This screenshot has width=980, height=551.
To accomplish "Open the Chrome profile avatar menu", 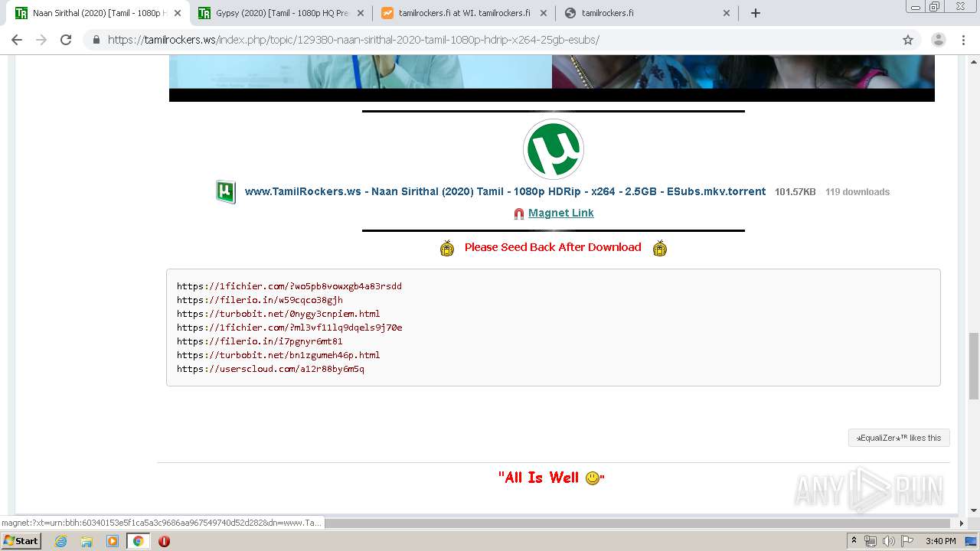I will pyautogui.click(x=939, y=40).
